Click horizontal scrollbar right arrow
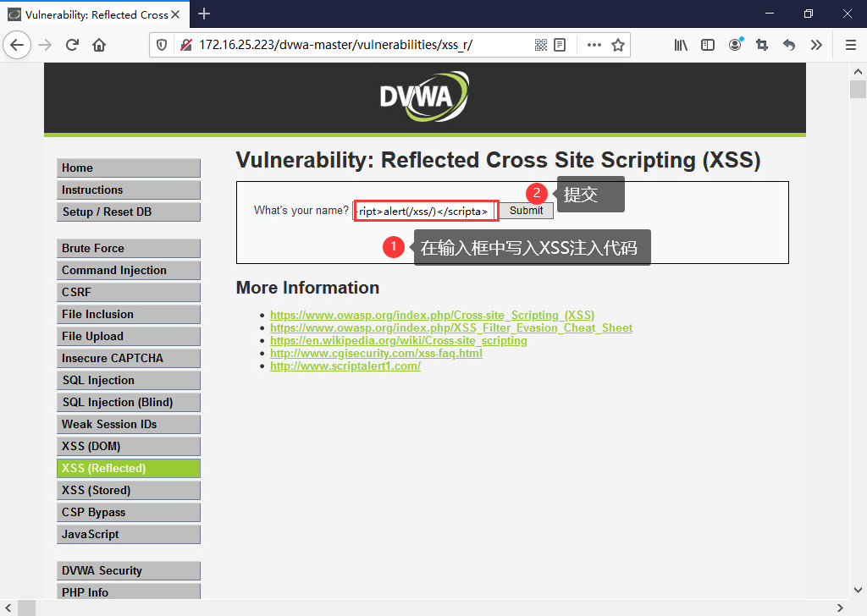 coord(840,608)
